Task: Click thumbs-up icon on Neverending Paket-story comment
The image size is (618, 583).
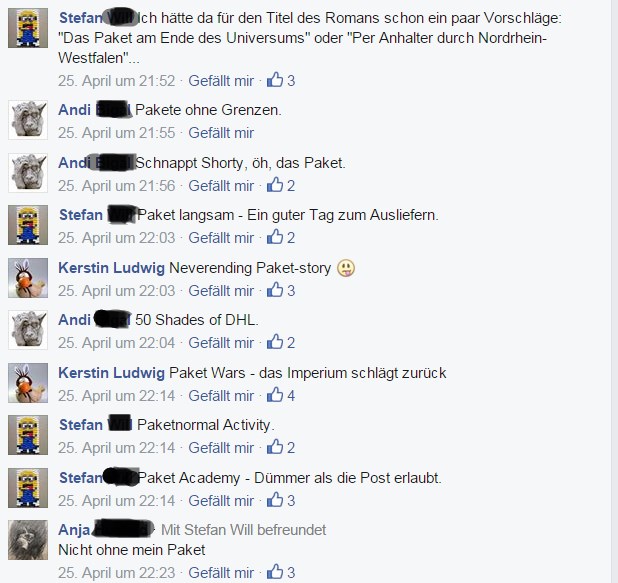Action: (x=275, y=289)
